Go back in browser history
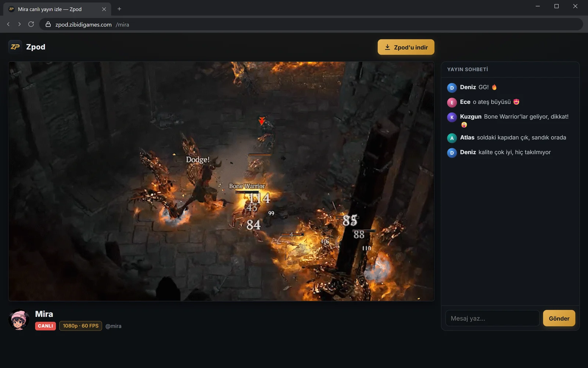This screenshot has height=368, width=588. pos(8,24)
